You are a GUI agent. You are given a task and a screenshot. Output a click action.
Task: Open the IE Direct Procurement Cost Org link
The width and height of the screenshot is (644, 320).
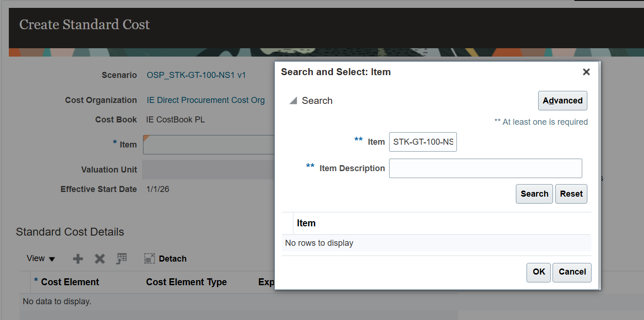pos(206,100)
